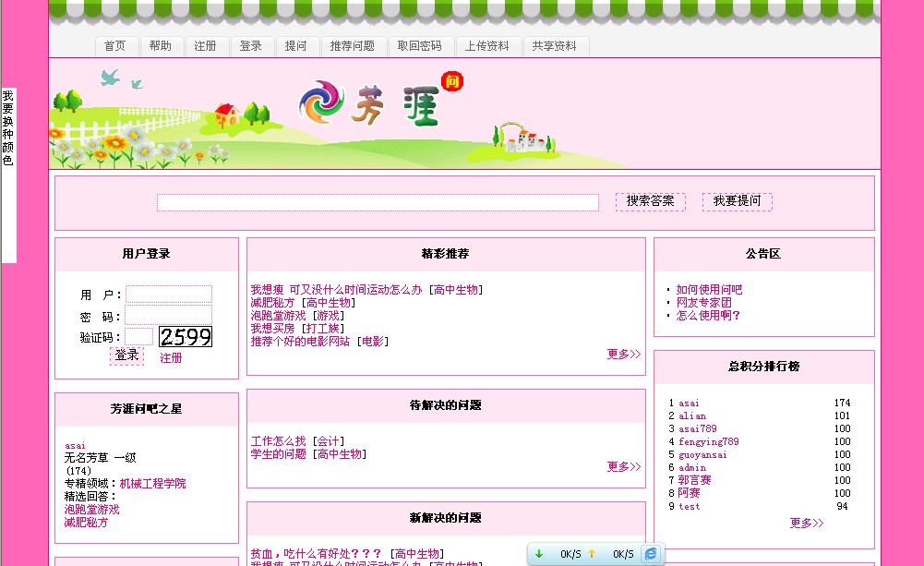Click the 会计 category tag
Viewport: 924px width, 566px height.
point(329,441)
